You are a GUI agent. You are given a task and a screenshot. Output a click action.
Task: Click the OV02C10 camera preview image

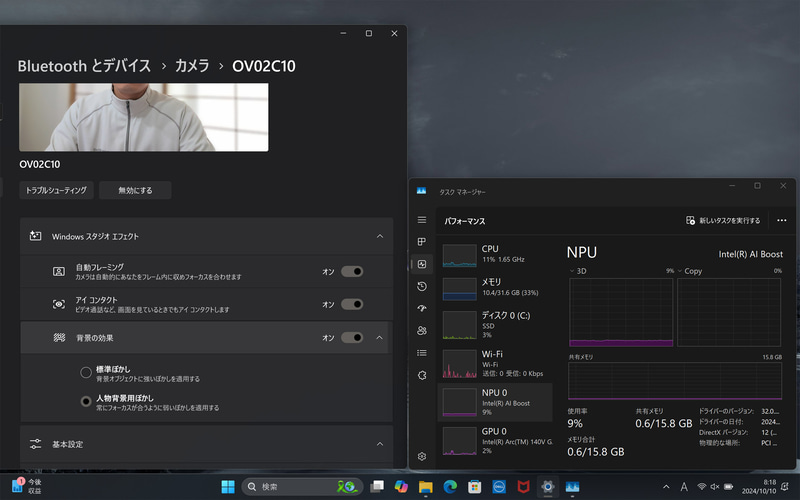[x=143, y=117]
